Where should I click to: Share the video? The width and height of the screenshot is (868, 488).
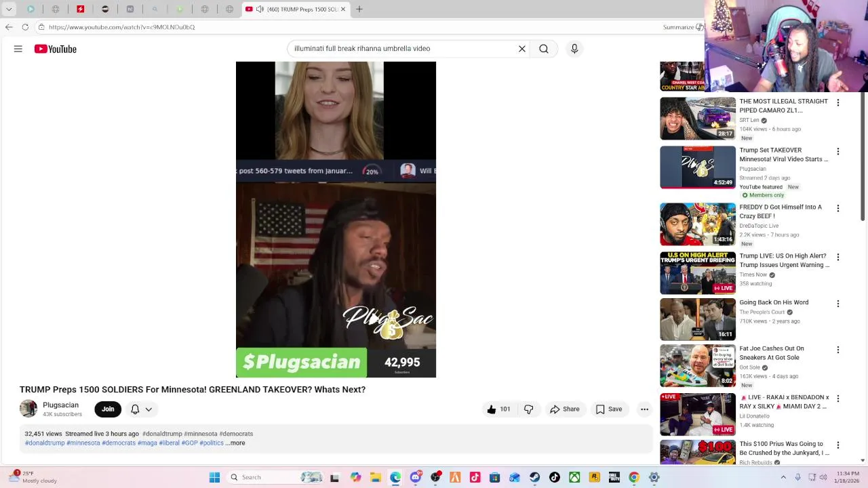(564, 409)
